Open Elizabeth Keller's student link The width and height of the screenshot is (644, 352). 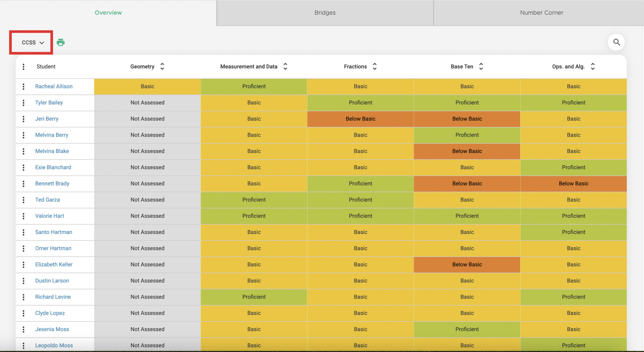click(x=54, y=265)
